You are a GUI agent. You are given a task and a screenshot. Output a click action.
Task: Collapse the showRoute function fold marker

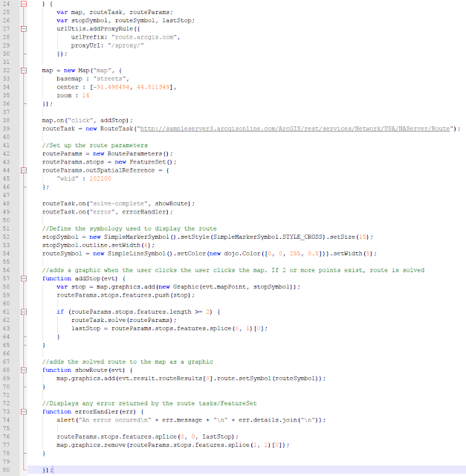click(x=24, y=370)
